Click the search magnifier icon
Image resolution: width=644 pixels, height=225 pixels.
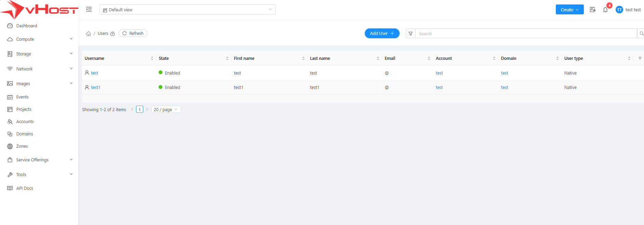[x=641, y=34]
